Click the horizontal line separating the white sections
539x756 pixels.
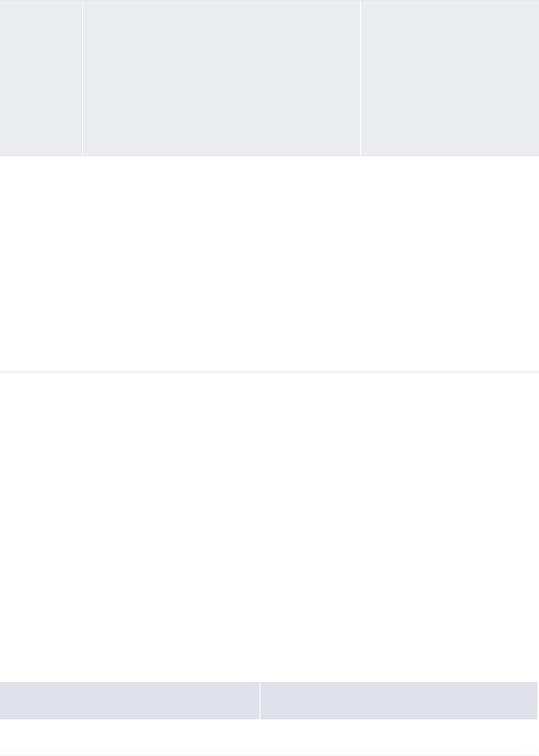coord(269,372)
